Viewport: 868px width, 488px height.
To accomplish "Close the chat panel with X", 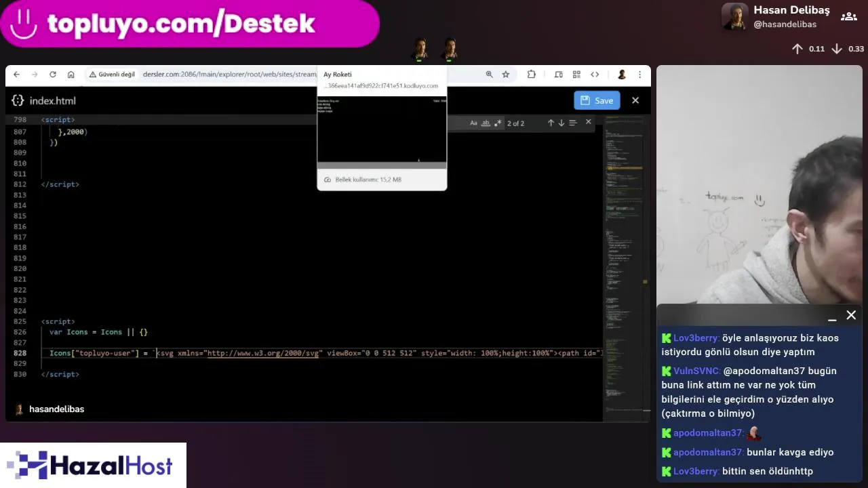I will pos(851,315).
